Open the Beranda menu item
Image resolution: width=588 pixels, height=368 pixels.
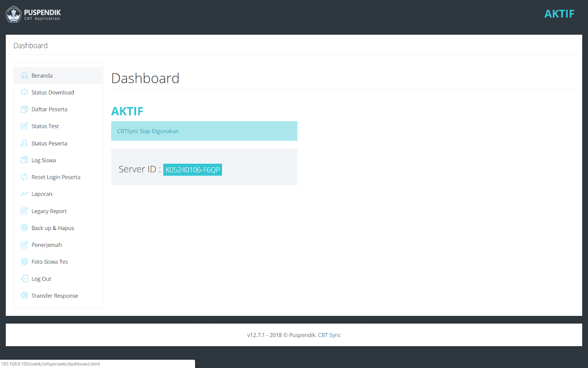(58, 75)
